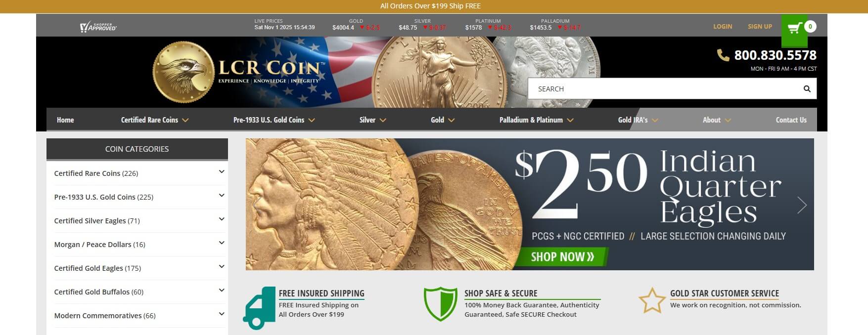868x335 pixels.
Task: Expand Certified Rare Coins sidebar category
Action: click(x=222, y=172)
